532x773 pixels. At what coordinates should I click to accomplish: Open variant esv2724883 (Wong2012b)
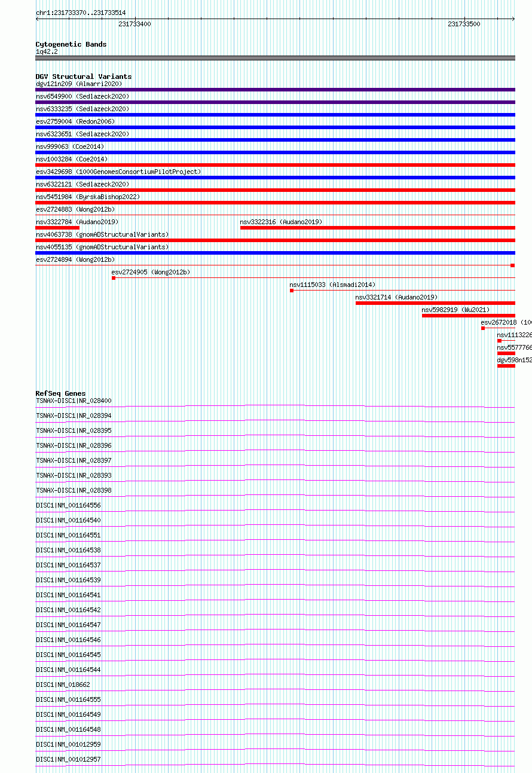pyautogui.click(x=75, y=209)
